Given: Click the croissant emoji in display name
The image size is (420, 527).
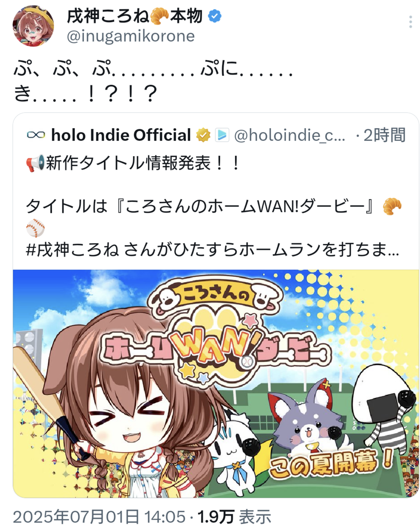Looking at the screenshot, I should [x=159, y=16].
